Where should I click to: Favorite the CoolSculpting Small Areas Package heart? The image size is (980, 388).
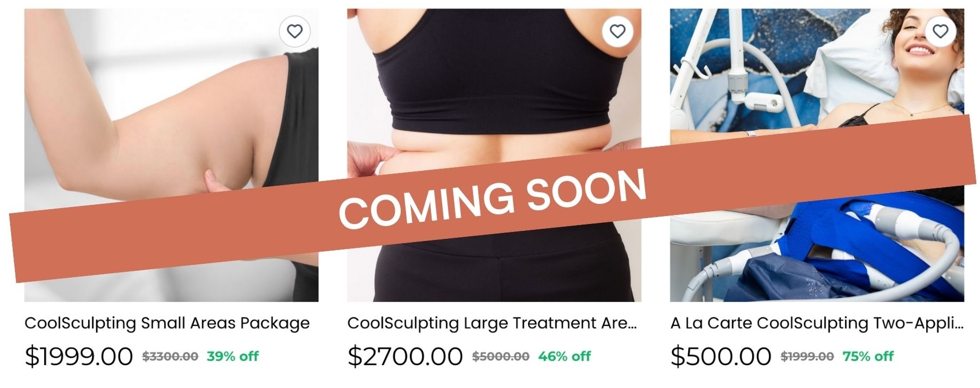click(x=294, y=31)
